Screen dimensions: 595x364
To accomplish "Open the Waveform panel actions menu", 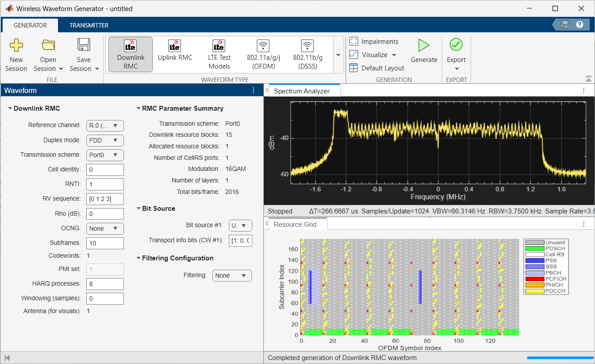I will 253,90.
